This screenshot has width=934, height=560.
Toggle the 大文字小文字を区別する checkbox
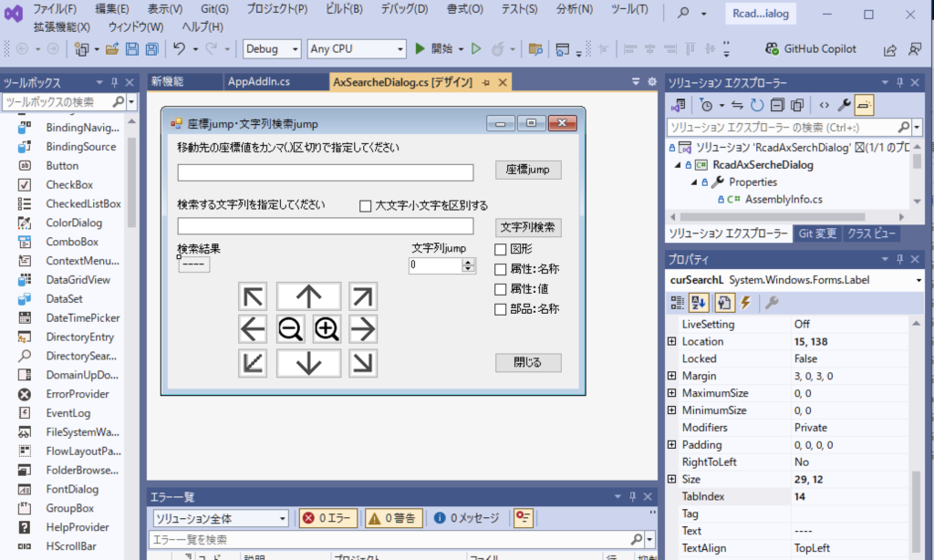point(365,206)
